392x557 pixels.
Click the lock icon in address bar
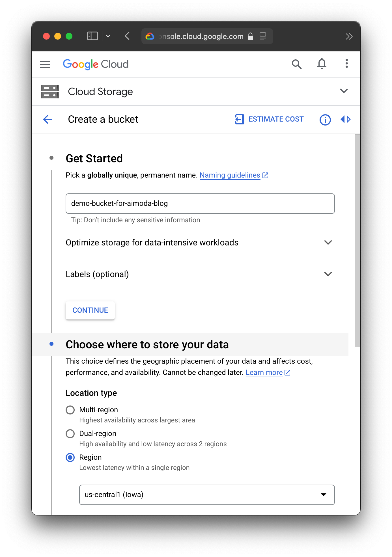pos(250,36)
